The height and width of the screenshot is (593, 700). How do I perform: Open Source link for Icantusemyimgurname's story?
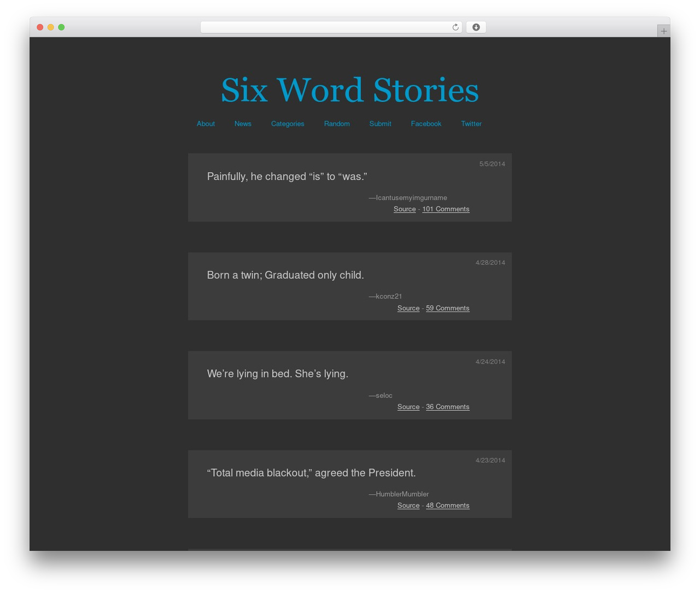(x=405, y=209)
